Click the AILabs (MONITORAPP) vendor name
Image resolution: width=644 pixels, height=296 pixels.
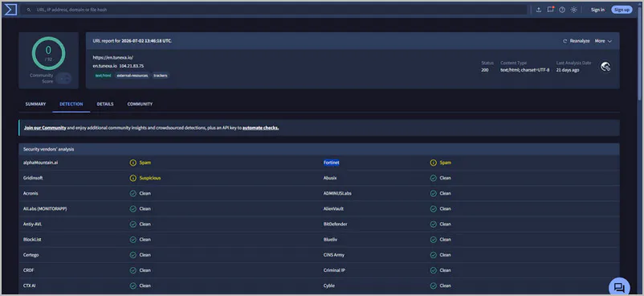pyautogui.click(x=45, y=208)
